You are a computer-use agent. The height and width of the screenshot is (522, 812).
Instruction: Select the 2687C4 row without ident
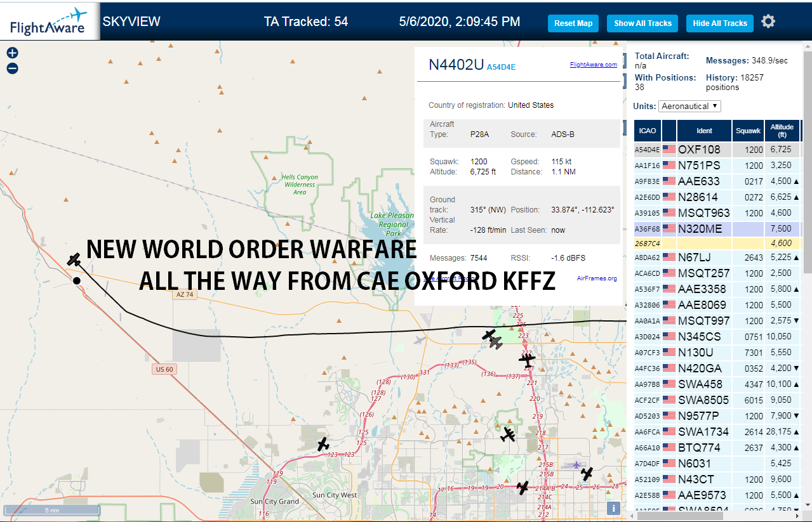point(717,243)
